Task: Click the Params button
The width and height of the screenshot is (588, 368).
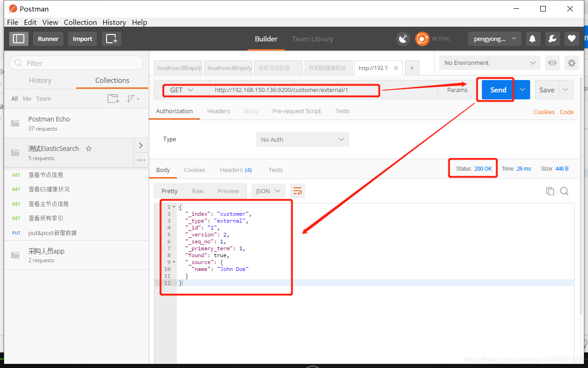Action: pos(458,90)
